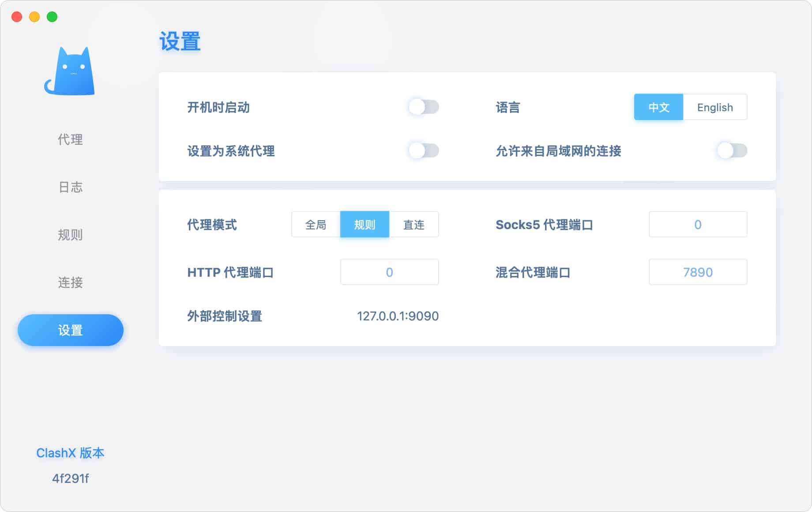This screenshot has width=812, height=512.
Task: Click the 允许来自局域网的连接 label text
Action: click(558, 151)
